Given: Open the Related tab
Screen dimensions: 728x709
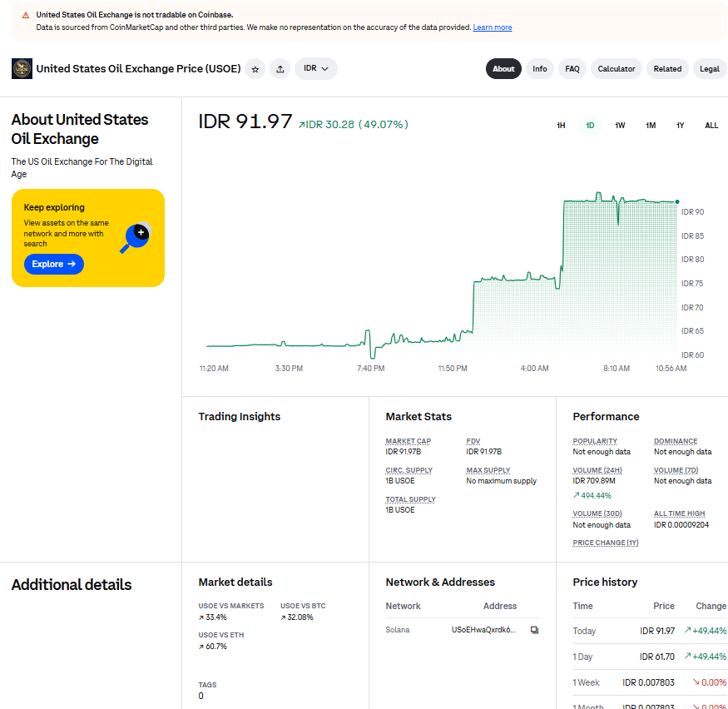Looking at the screenshot, I should [x=667, y=69].
